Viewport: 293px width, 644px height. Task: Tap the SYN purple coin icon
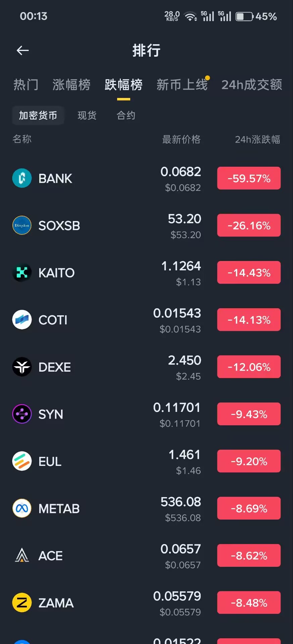click(22, 414)
